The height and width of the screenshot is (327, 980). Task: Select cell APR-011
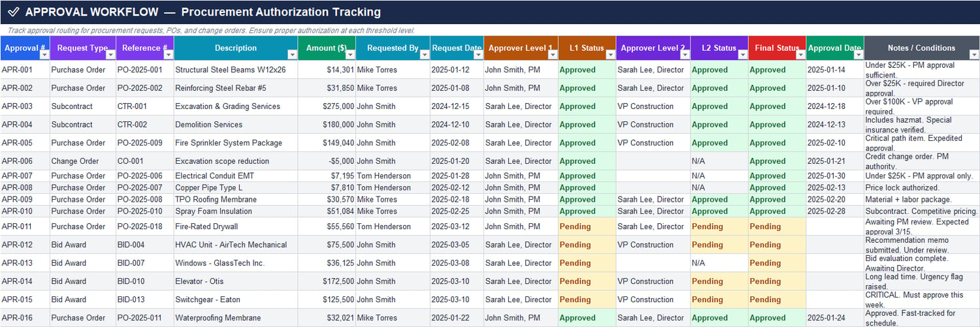click(x=25, y=226)
